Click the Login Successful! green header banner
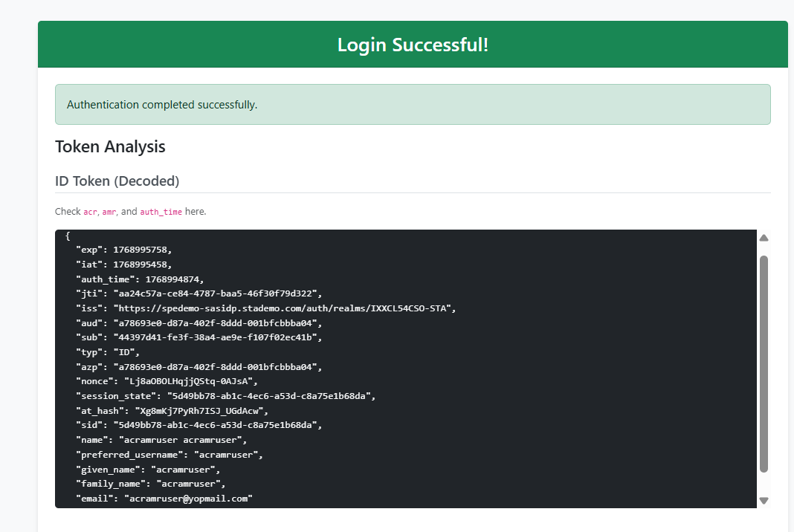794x532 pixels. pyautogui.click(x=413, y=45)
